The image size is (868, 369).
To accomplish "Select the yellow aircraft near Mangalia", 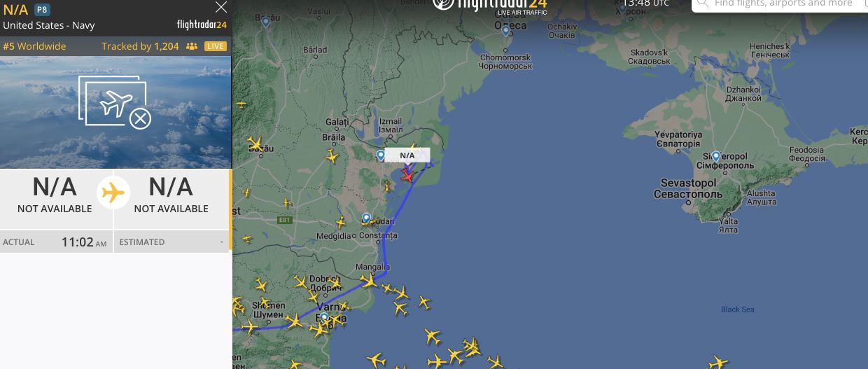I will tap(368, 281).
